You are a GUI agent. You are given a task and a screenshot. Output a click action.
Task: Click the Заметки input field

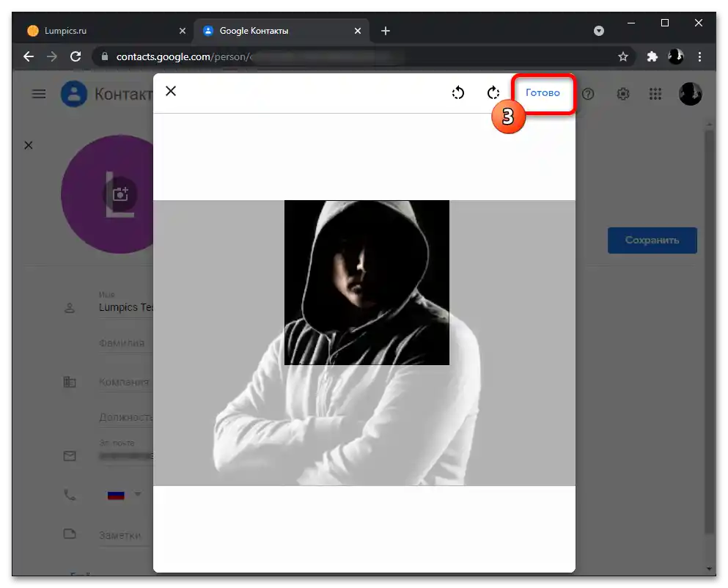(125, 535)
